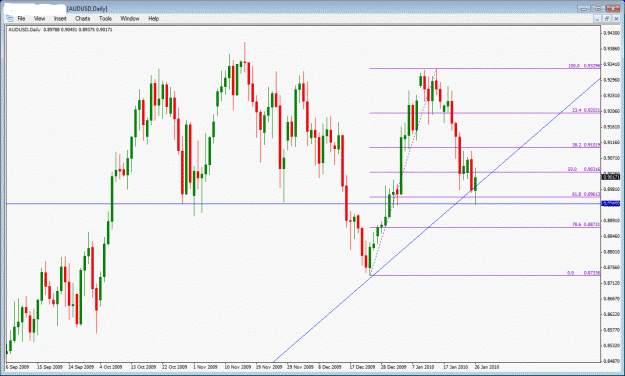The height and width of the screenshot is (376, 625).
Task: Click the 1 Nov 2009 date label
Action: coord(205,367)
